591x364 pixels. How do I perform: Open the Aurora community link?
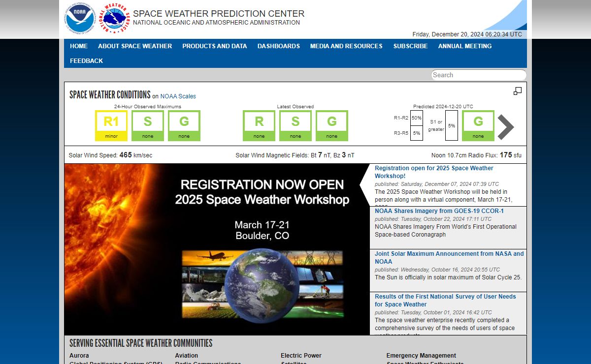pyautogui.click(x=79, y=356)
